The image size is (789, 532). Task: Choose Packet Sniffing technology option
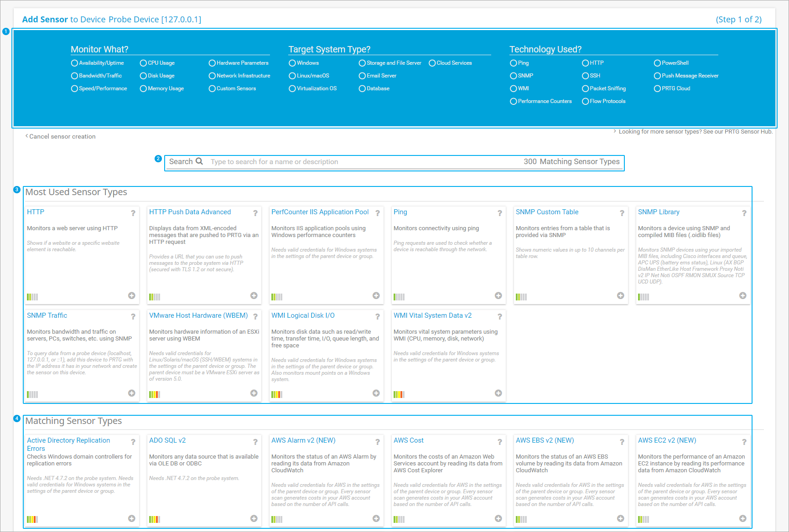pos(585,89)
